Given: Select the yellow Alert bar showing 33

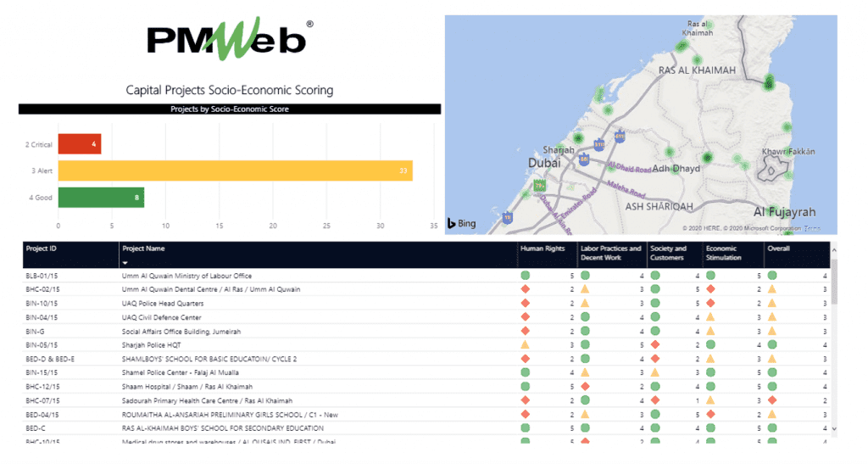Looking at the screenshot, I should 235,171.
